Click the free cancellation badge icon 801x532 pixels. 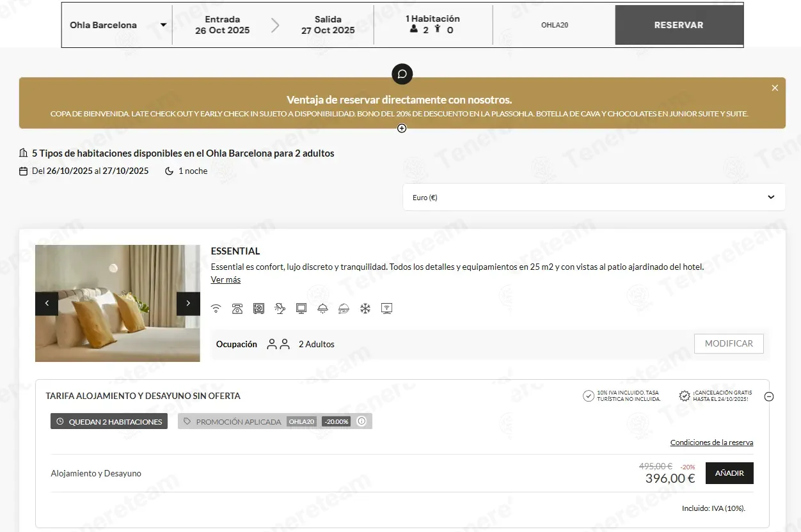click(685, 396)
